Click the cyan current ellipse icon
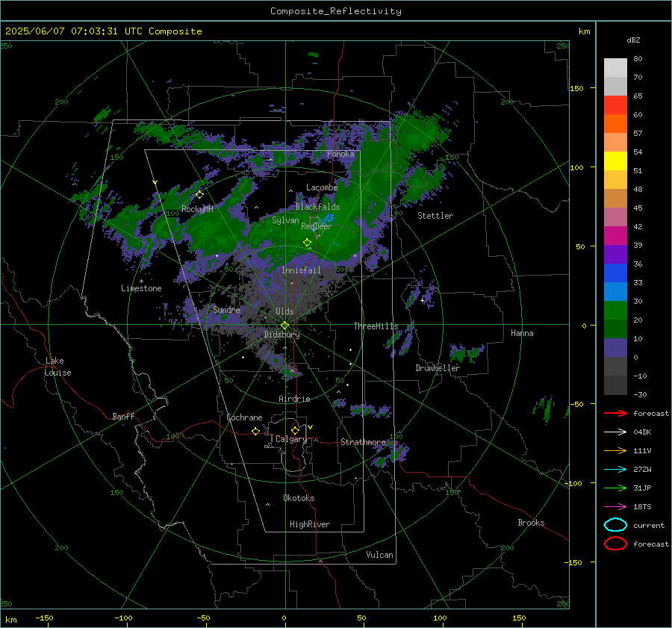 pyautogui.click(x=615, y=525)
